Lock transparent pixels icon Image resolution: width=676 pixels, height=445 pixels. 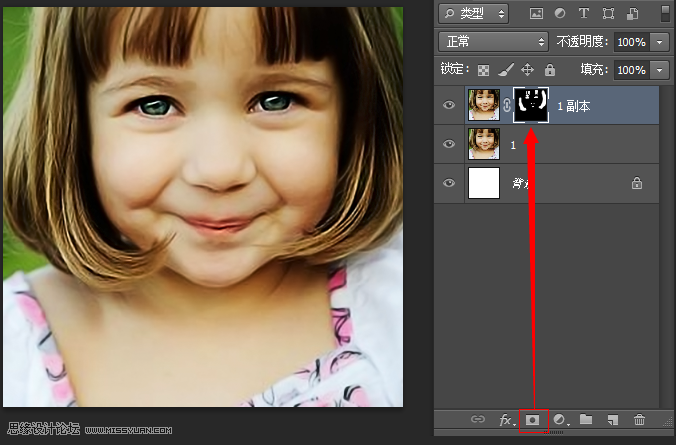[x=483, y=70]
